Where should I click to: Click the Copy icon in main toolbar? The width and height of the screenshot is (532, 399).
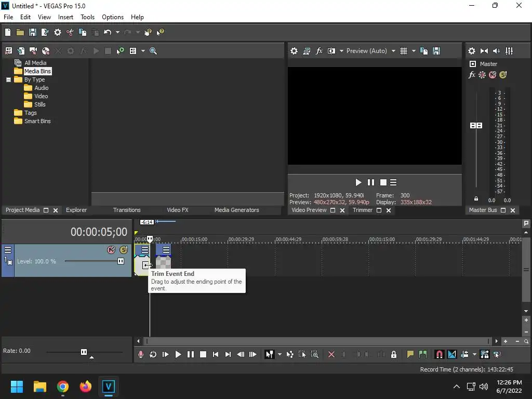83,32
